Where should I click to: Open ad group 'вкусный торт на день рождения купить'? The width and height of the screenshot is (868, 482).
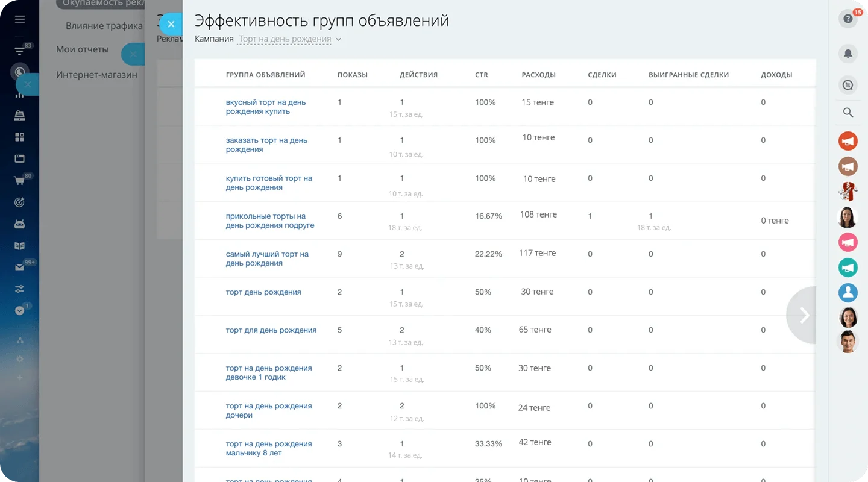(x=266, y=107)
